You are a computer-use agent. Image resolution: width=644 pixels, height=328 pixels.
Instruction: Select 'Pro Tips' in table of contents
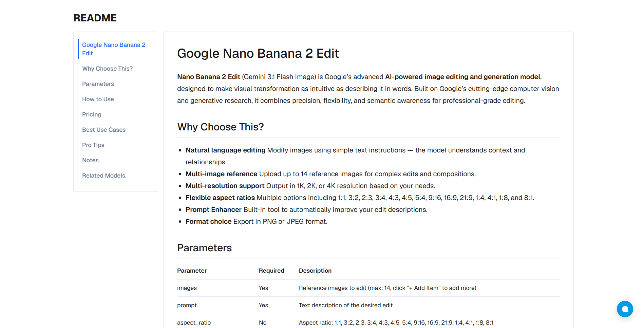[x=93, y=145]
